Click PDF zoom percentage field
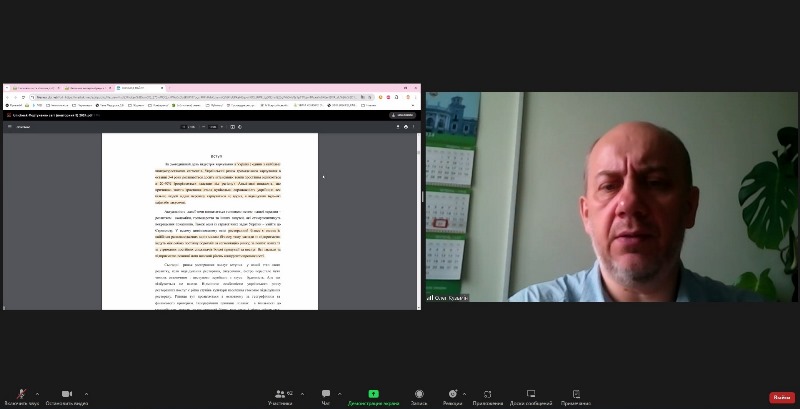This screenshot has width=800, height=409. click(x=213, y=126)
